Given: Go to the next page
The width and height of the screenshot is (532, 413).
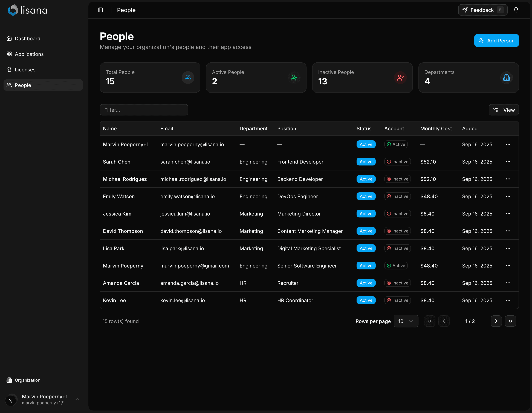Looking at the screenshot, I should coord(496,321).
